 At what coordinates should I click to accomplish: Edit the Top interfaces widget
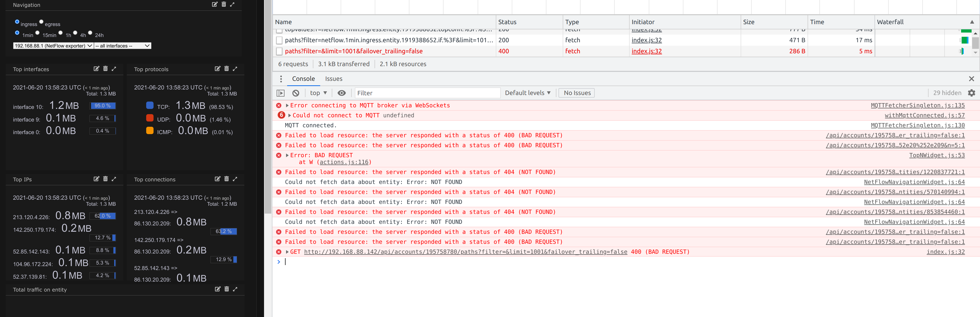coord(97,68)
